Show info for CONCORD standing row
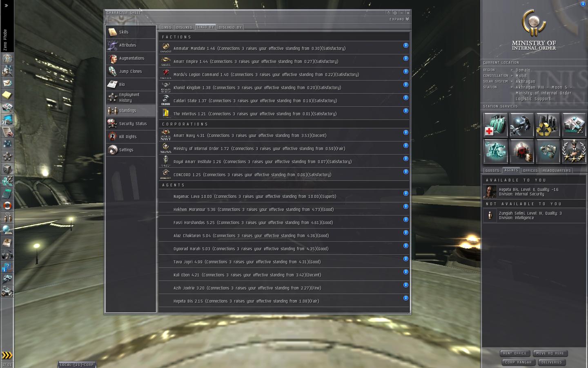Screen dimensions: 588x368 coord(405,172)
